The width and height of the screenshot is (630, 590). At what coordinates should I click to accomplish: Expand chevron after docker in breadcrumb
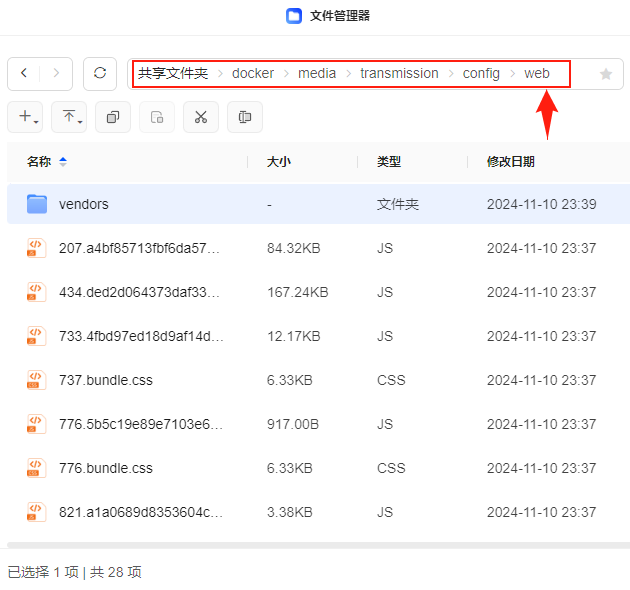[x=286, y=74]
